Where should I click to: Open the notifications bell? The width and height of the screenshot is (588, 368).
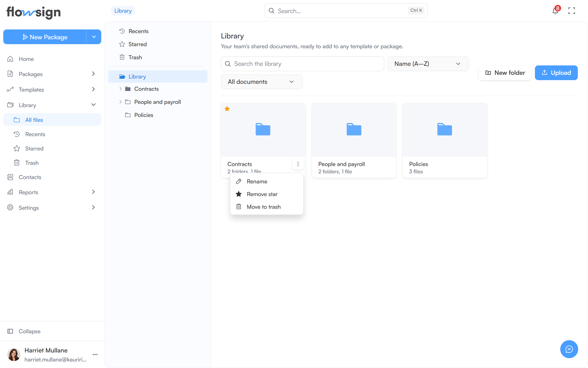[x=555, y=11]
